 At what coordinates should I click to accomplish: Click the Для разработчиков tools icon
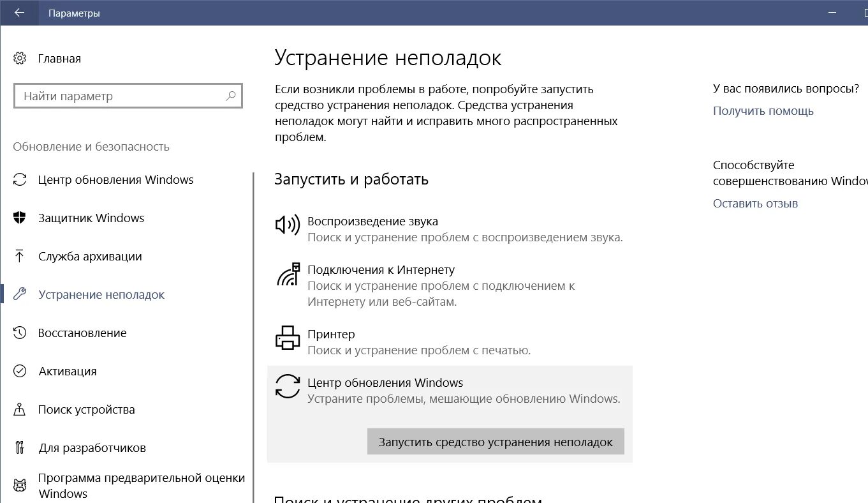[x=20, y=448]
